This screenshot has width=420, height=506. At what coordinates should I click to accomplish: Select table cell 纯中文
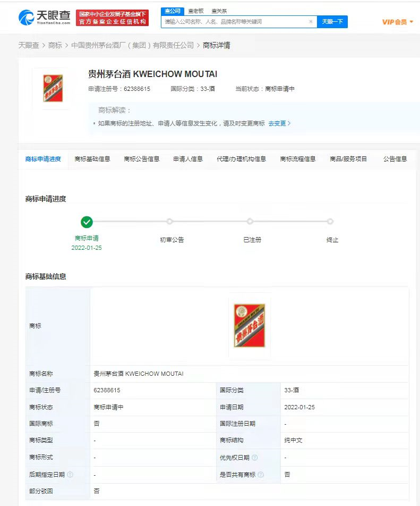point(293,441)
